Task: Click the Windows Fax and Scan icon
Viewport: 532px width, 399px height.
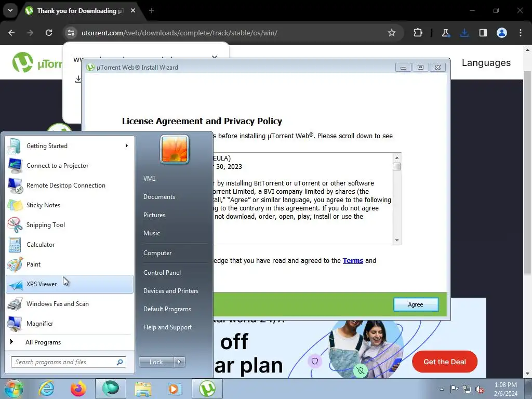Action: pos(15,304)
